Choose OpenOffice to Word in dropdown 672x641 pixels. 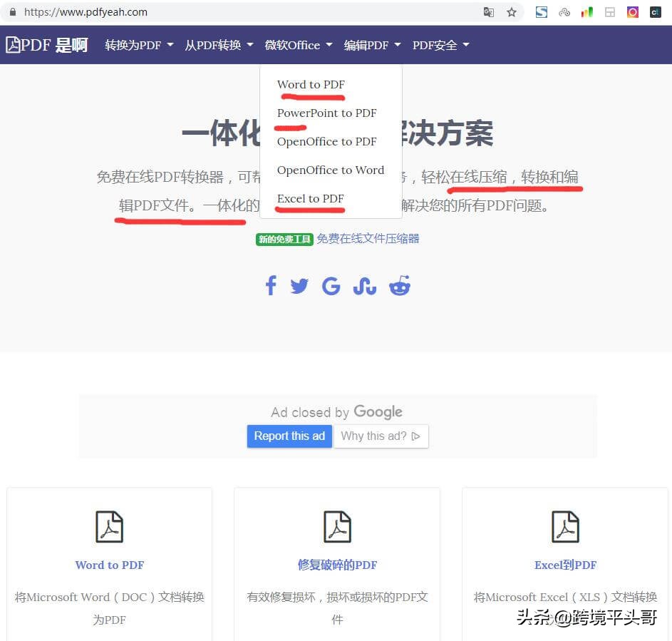[x=331, y=170]
